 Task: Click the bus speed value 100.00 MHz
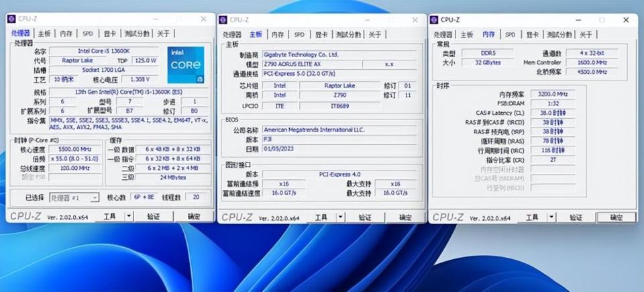74,168
